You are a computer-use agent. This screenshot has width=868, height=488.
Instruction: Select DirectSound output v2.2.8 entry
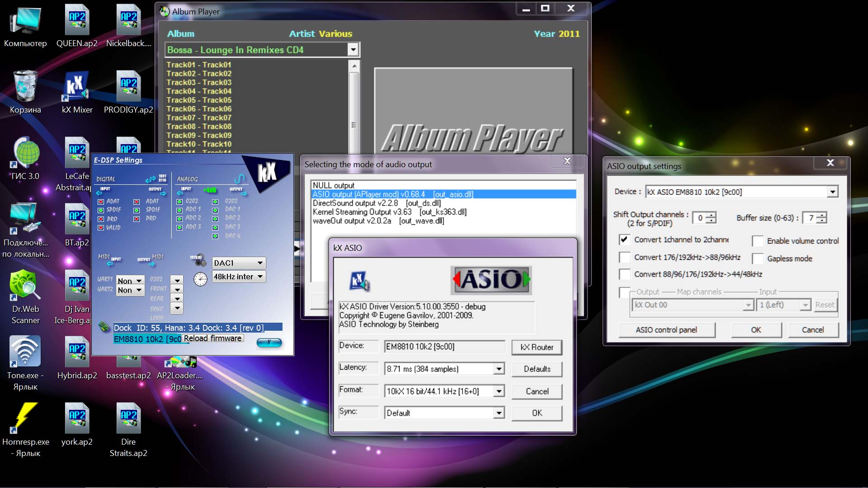point(443,203)
